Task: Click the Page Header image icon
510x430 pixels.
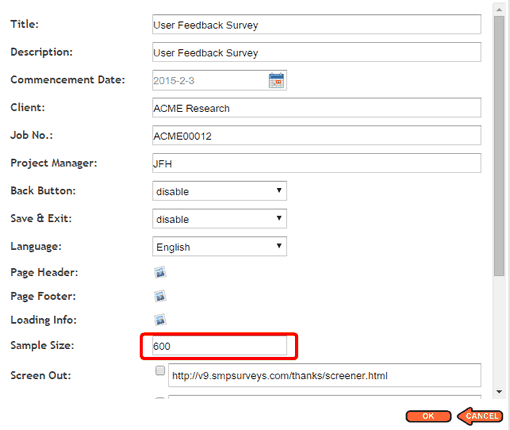Action: tap(160, 272)
